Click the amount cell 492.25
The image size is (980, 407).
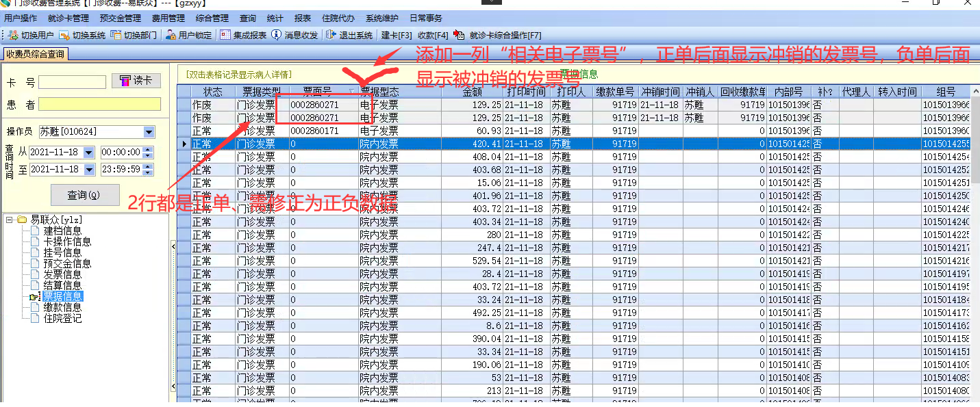[472, 313]
